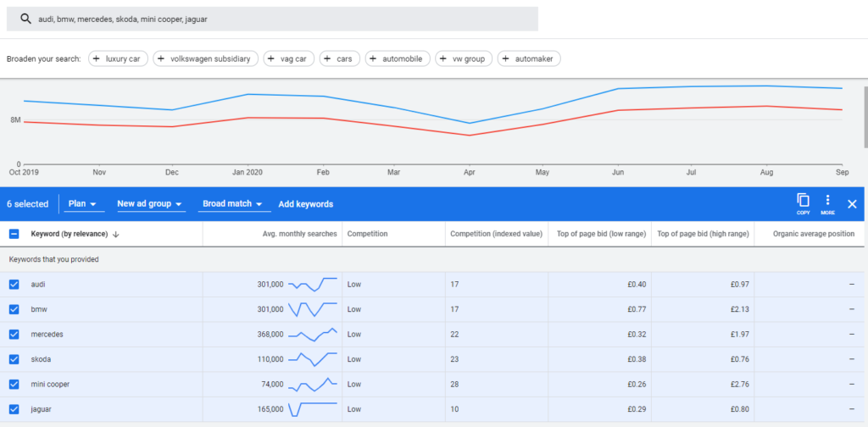Sort by Organic average position header
This screenshot has height=427, width=868.
814,234
